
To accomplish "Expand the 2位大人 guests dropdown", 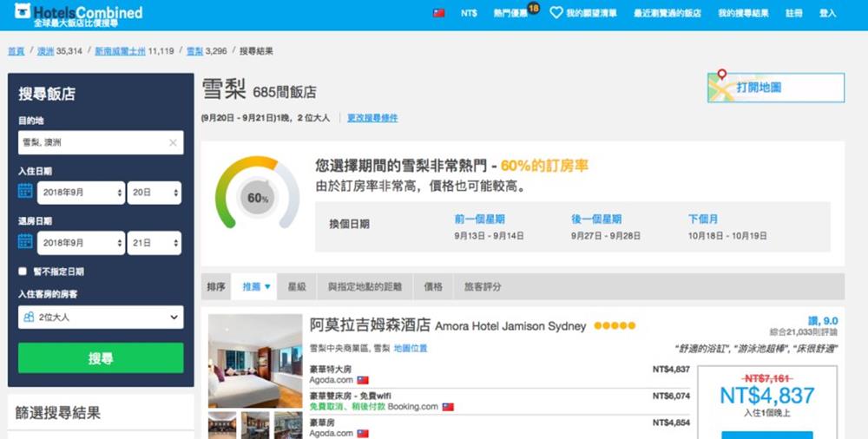I will click(x=101, y=318).
